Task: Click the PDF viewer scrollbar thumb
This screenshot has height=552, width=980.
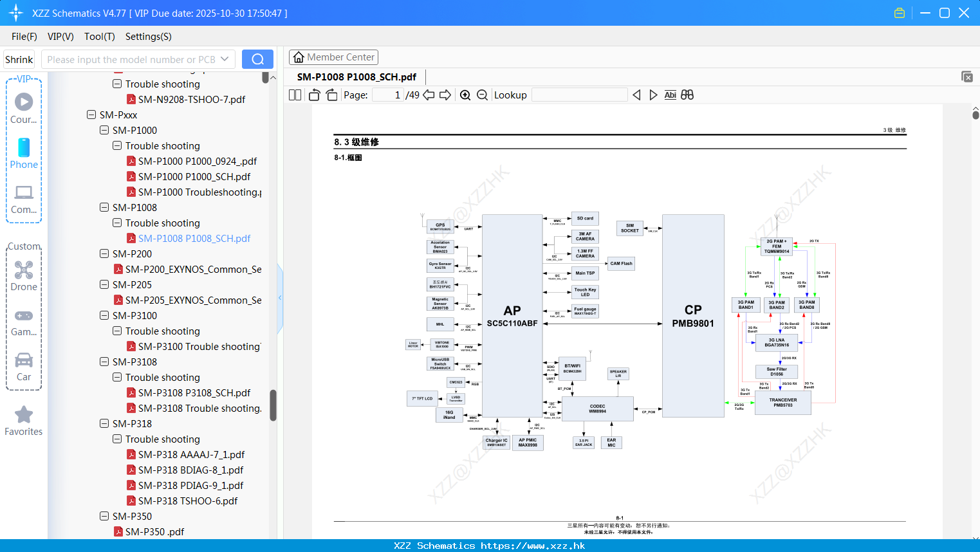Action: click(975, 115)
